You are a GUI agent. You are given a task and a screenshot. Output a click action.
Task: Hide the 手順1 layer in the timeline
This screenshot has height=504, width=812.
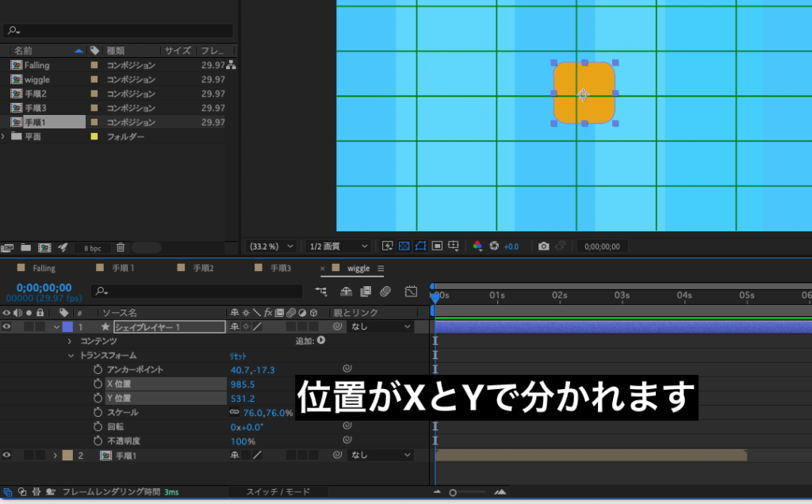[x=6, y=455]
